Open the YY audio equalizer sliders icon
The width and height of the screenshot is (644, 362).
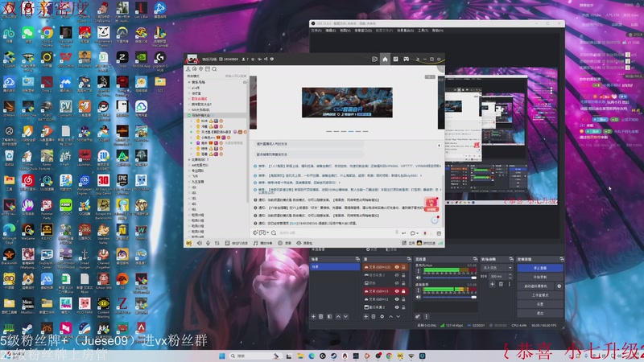point(217,243)
